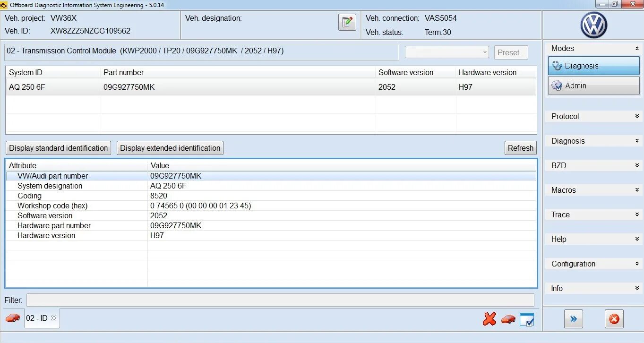Click the window checkmark icon in bottom bar

[527, 320]
